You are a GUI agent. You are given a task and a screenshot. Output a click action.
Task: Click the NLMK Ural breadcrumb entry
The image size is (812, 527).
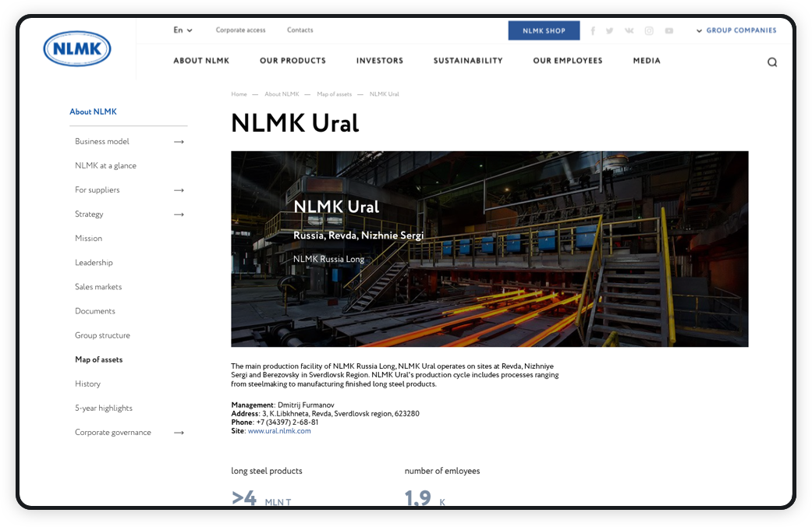click(385, 94)
